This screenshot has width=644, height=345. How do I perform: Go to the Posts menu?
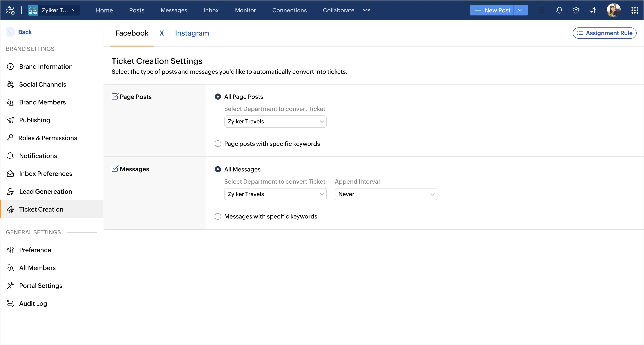coord(137,10)
